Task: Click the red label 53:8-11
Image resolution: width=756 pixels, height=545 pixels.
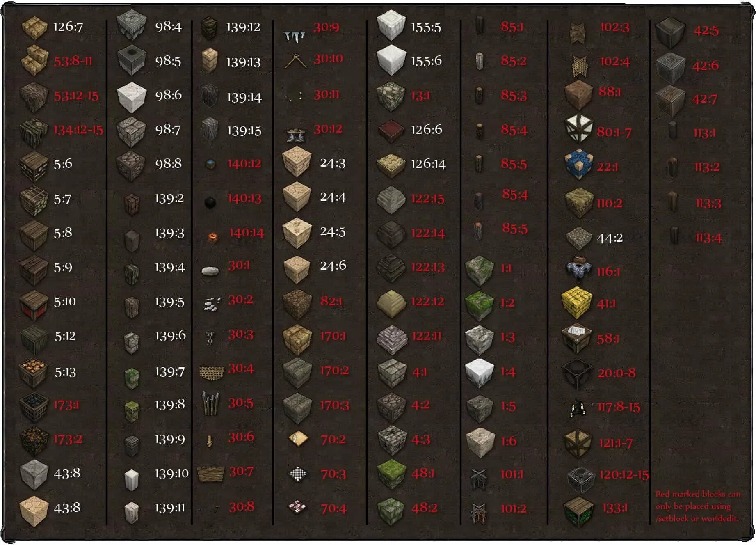Action: (x=73, y=61)
